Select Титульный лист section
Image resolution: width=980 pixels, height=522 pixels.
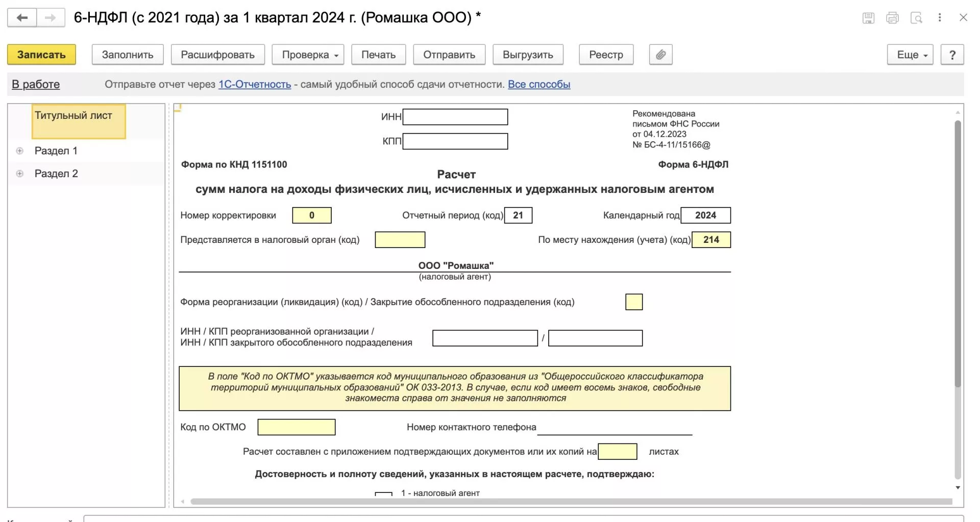[79, 121]
